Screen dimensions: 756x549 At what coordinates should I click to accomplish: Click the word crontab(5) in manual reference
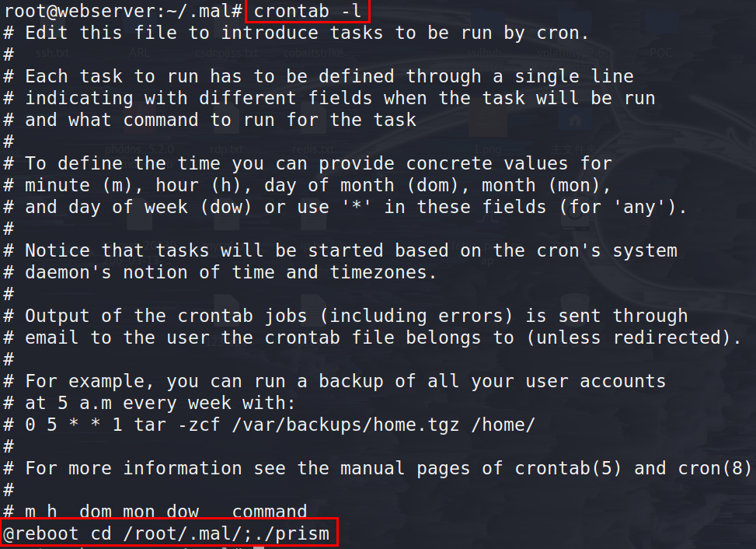click(568, 468)
